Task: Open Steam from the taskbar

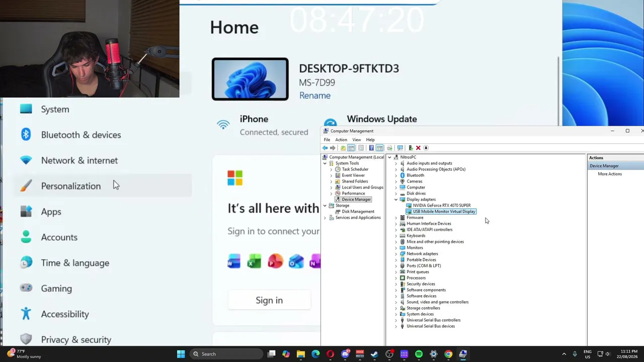Action: pos(374,354)
